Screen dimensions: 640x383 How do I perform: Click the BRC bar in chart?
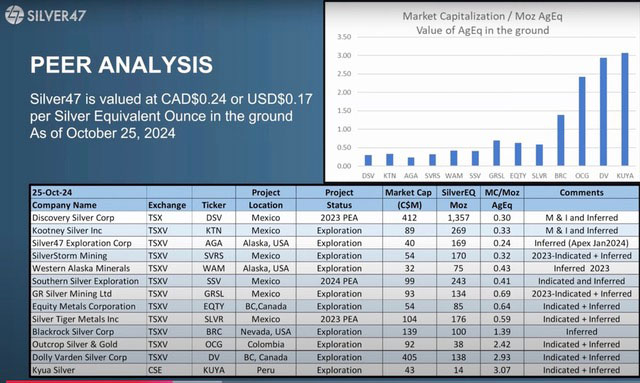coord(560,140)
